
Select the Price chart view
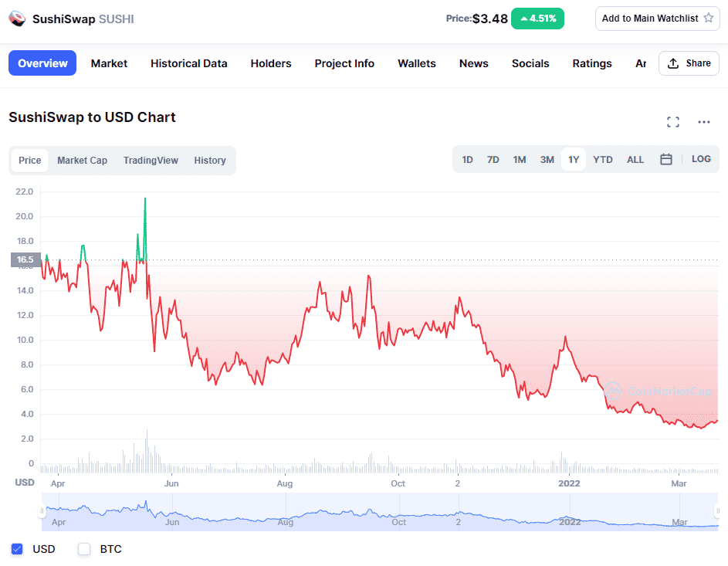29,160
